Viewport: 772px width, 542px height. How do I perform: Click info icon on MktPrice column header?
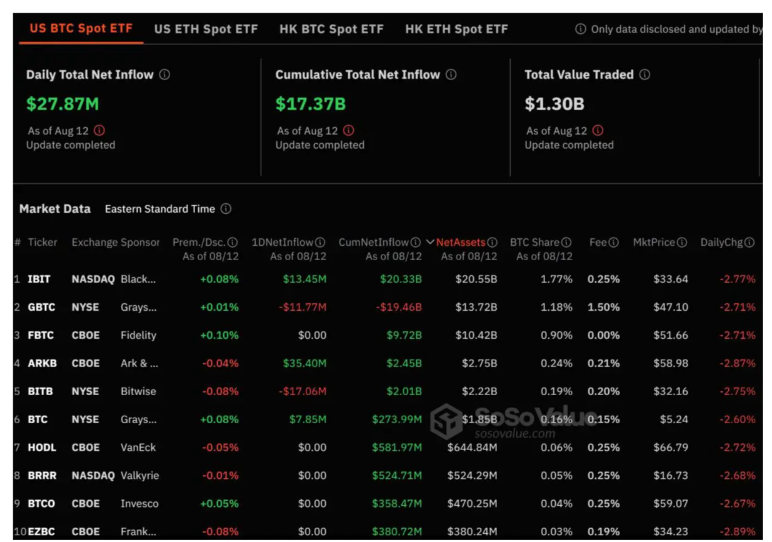point(682,242)
